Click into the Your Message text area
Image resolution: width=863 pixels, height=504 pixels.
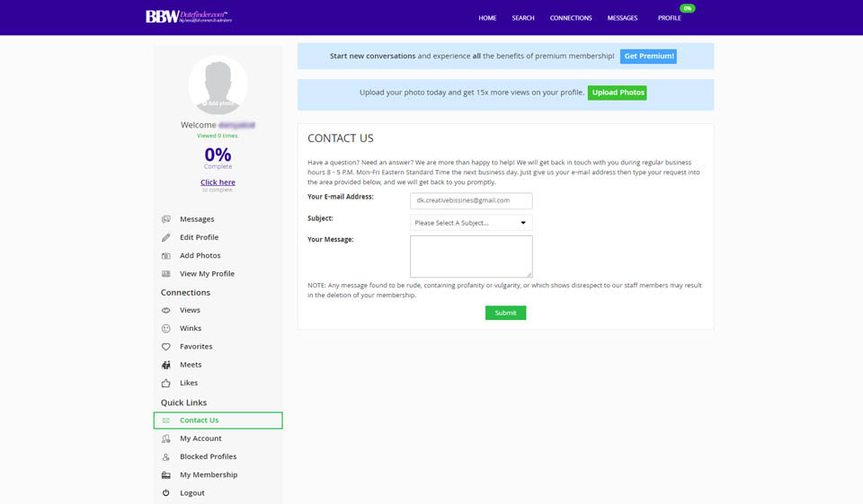[x=471, y=256]
